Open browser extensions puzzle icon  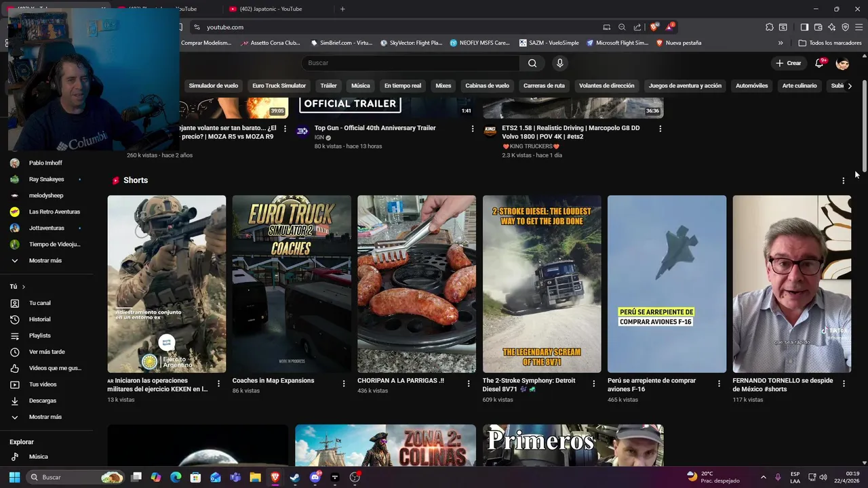point(769,27)
